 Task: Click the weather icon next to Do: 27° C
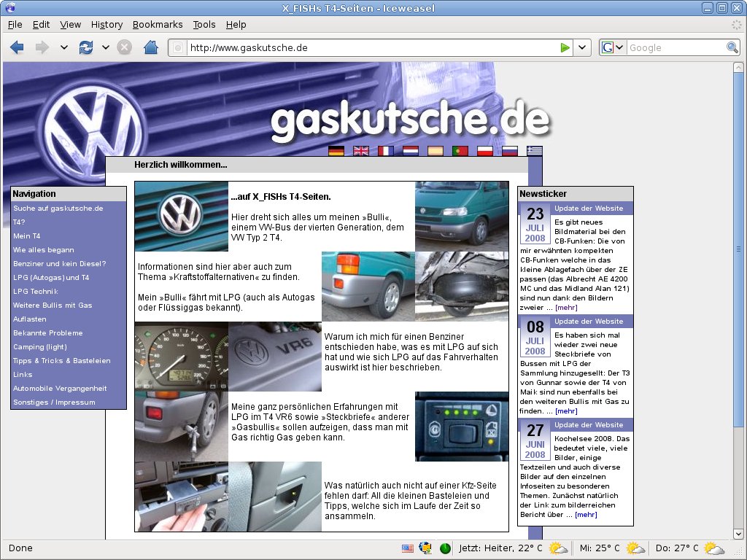(713, 548)
